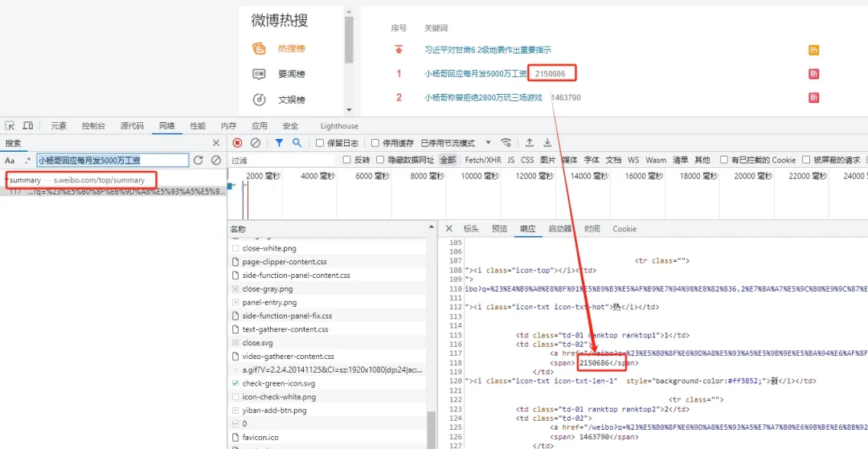This screenshot has height=449, width=868.
Task: Show the 预览 request tab
Action: [499, 229]
